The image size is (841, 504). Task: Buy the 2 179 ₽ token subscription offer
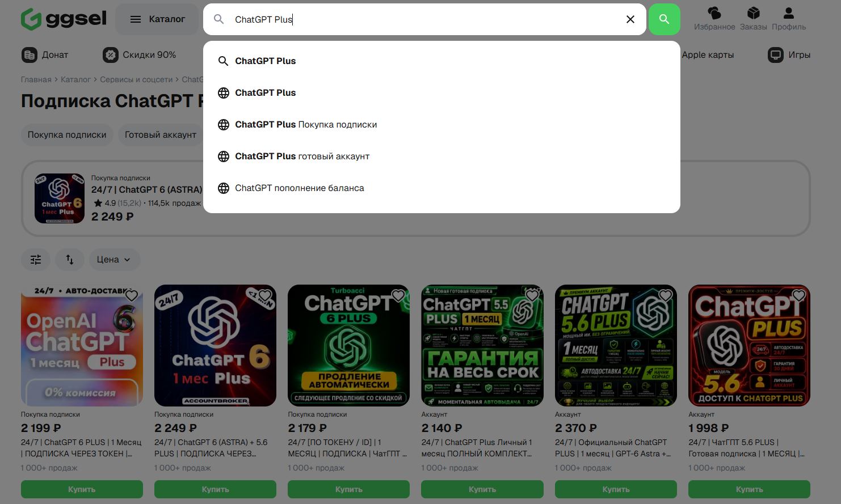348,489
